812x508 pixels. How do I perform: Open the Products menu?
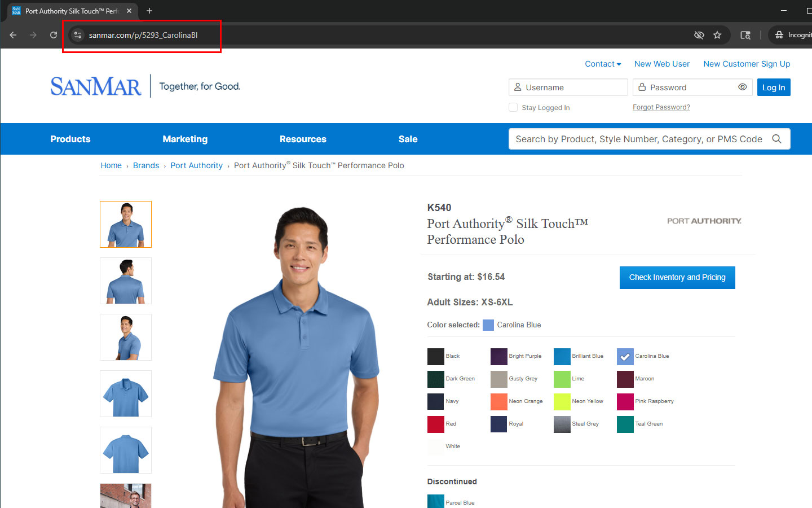point(70,139)
